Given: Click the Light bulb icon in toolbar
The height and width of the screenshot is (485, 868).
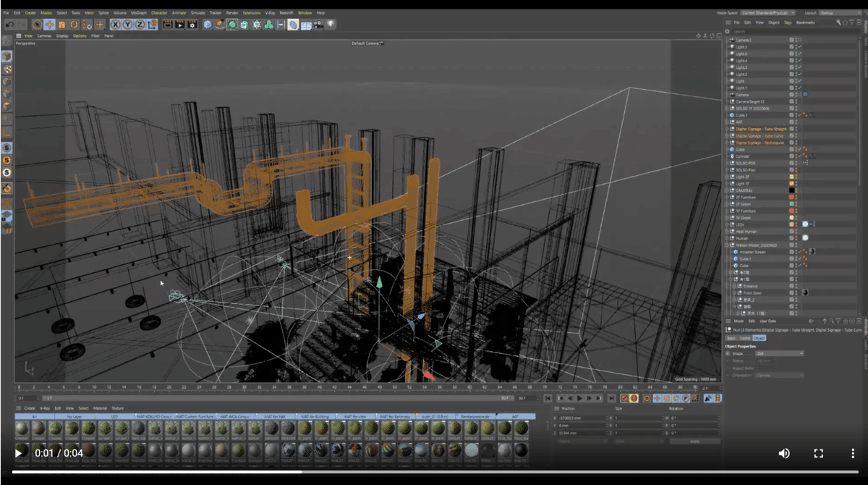Looking at the screenshot, I should pos(331,25).
